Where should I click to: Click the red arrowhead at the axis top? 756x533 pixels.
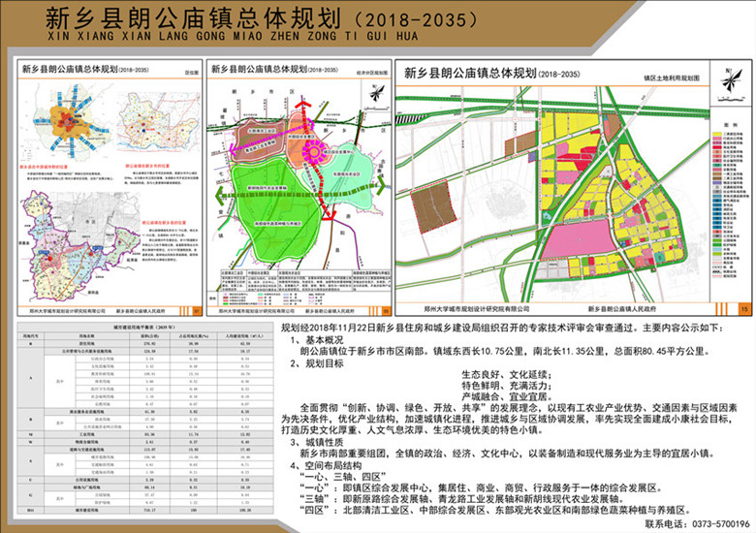pyautogui.click(x=302, y=105)
